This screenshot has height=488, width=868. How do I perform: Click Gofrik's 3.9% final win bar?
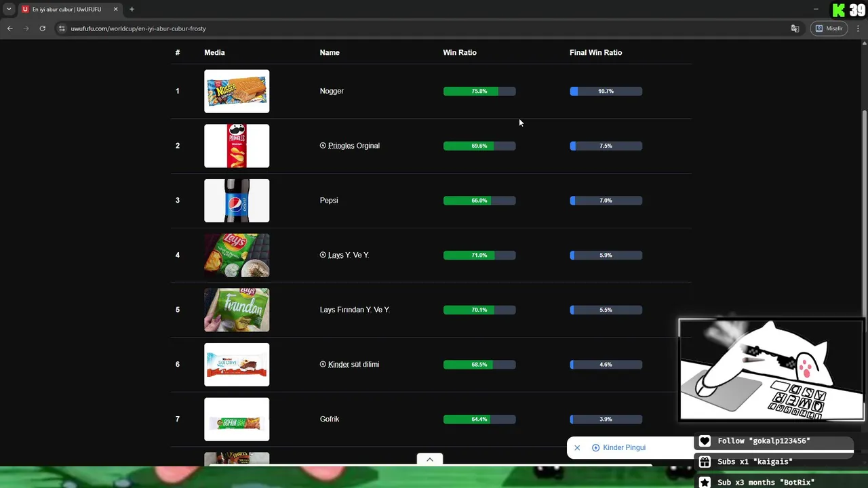[x=606, y=419]
